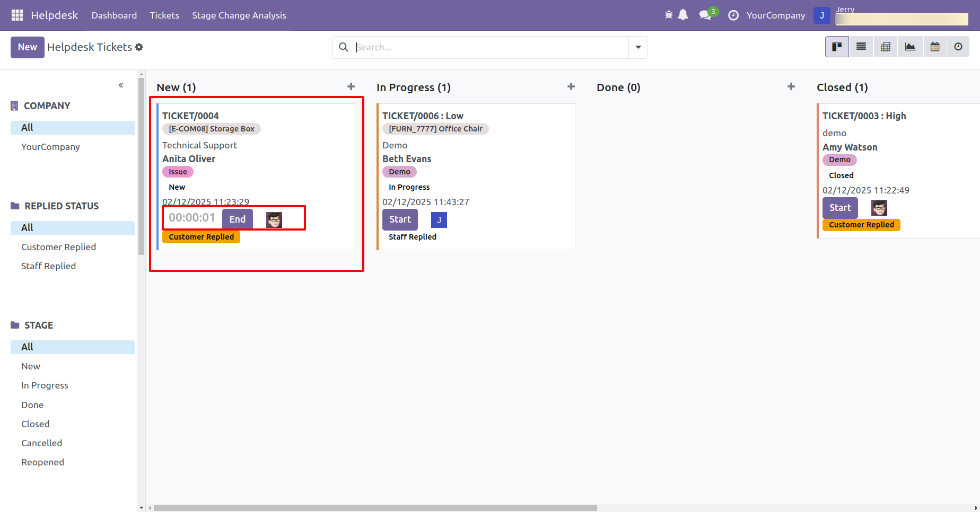Create a New helpdesk ticket
This screenshot has width=980, height=512.
28,47
